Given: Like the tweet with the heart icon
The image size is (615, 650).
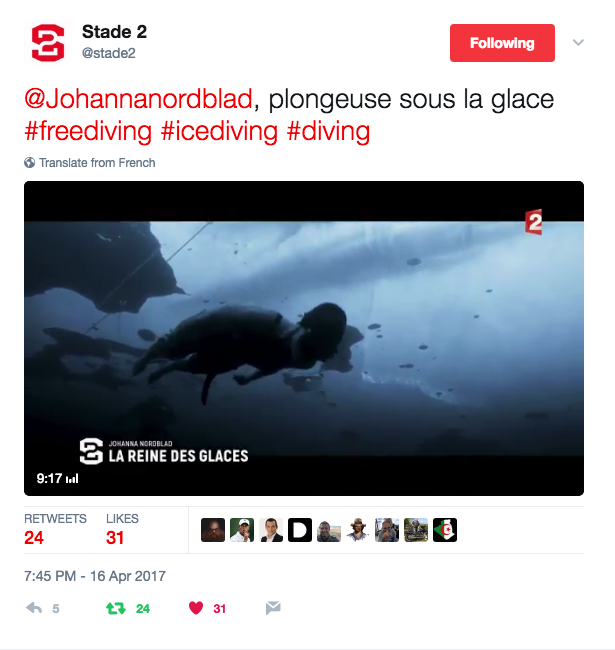Looking at the screenshot, I should (x=196, y=608).
